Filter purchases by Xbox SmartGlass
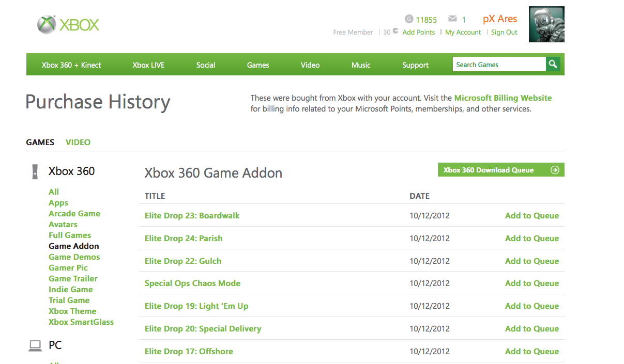The image size is (624, 364). tap(81, 322)
